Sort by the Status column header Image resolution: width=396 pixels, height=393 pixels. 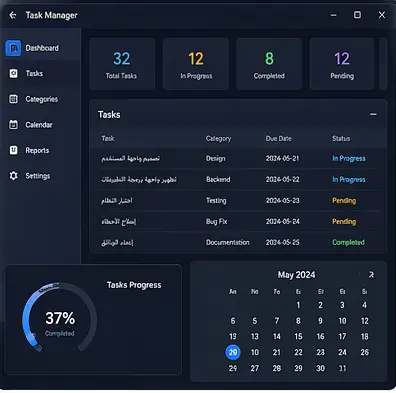pyautogui.click(x=341, y=138)
